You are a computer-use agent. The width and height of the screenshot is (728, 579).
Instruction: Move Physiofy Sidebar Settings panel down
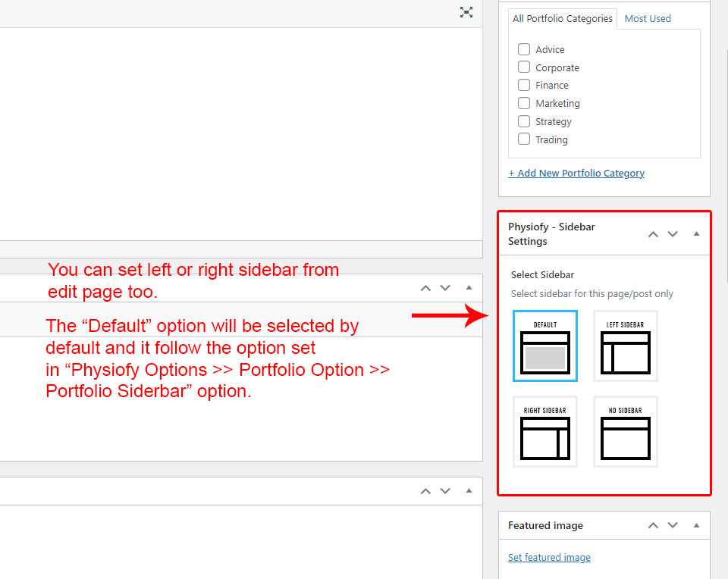tap(673, 234)
